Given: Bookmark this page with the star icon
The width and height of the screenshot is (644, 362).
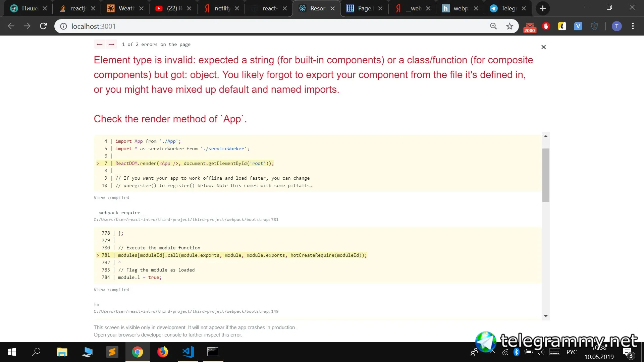Looking at the screenshot, I should pyautogui.click(x=509, y=26).
